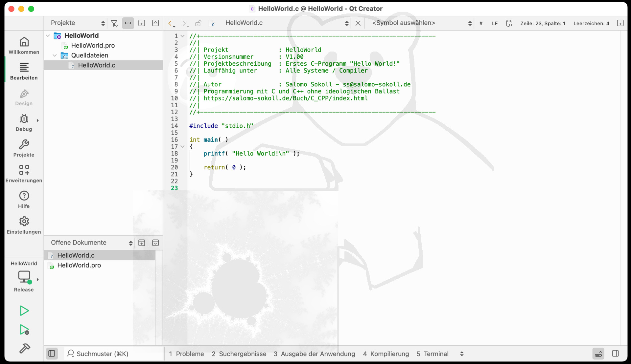Run the project with green play button
Image resolution: width=631 pixels, height=364 pixels.
coord(24,310)
